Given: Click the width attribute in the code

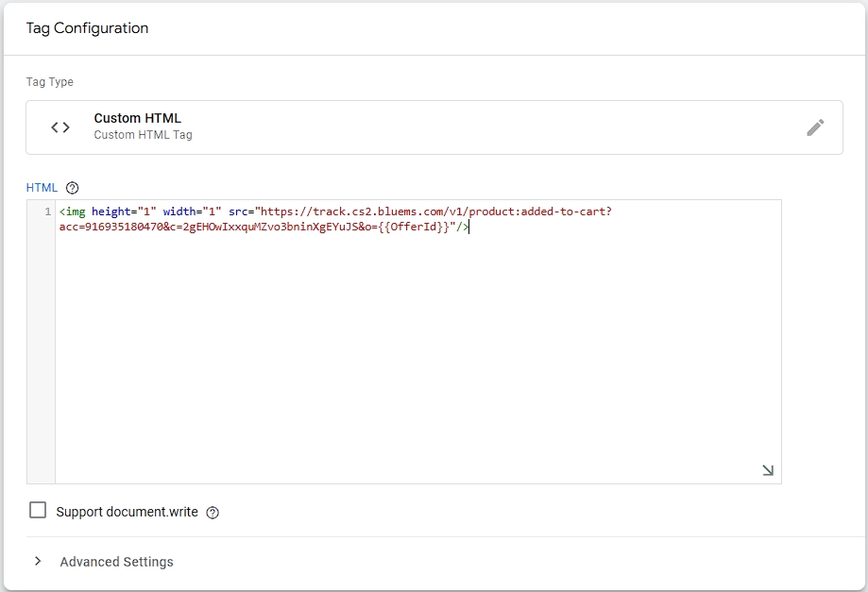Looking at the screenshot, I should 179,211.
